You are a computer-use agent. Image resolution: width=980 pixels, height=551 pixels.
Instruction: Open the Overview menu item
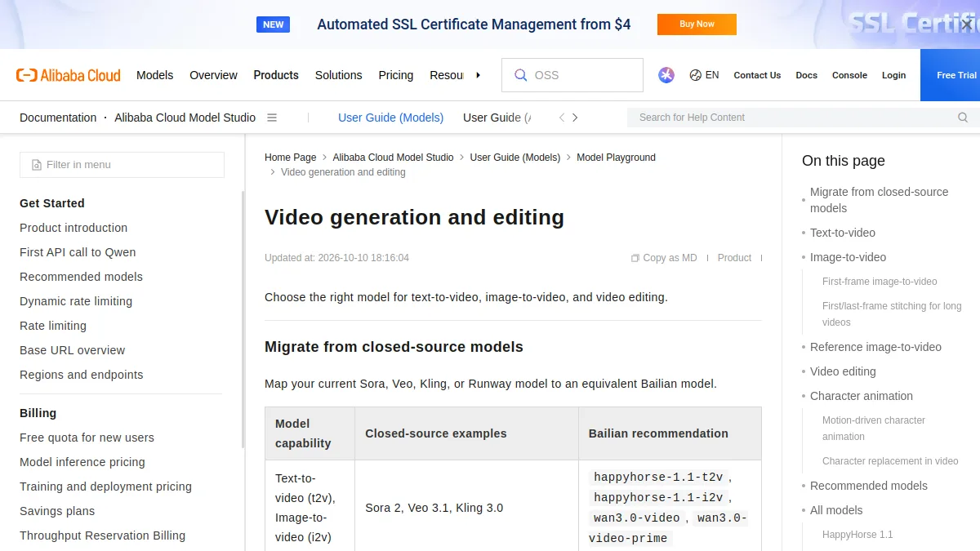213,75
